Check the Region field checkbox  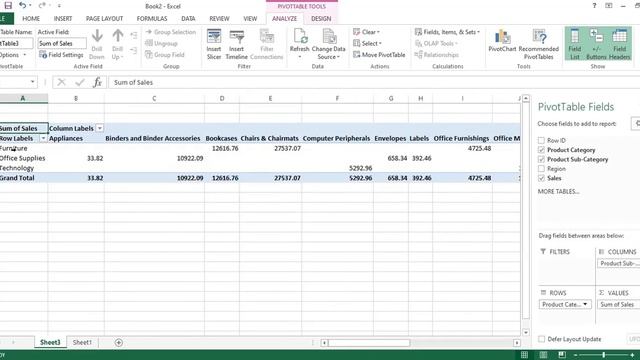(x=541, y=169)
